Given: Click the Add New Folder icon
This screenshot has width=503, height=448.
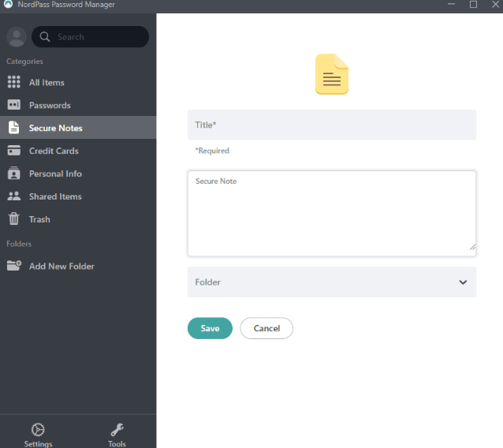Looking at the screenshot, I should click(13, 266).
